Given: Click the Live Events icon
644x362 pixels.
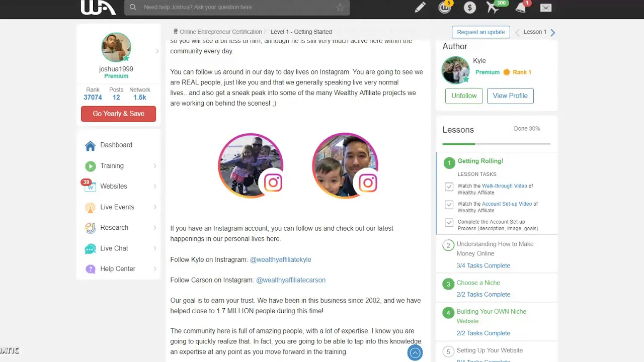Looking at the screenshot, I should (x=90, y=207).
